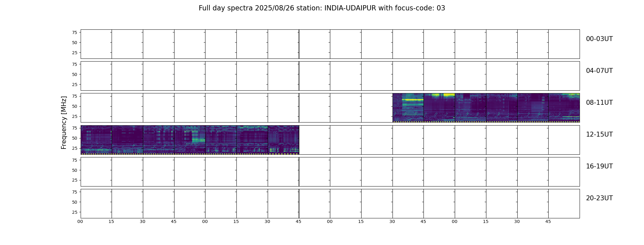Select the '08-11UT' row label

coord(599,103)
